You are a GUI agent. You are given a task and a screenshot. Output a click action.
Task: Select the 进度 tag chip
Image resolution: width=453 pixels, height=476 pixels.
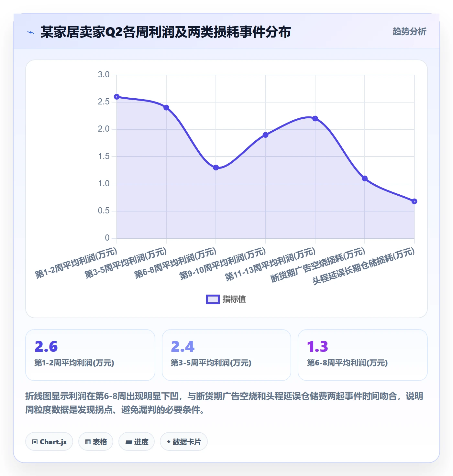pos(137,441)
